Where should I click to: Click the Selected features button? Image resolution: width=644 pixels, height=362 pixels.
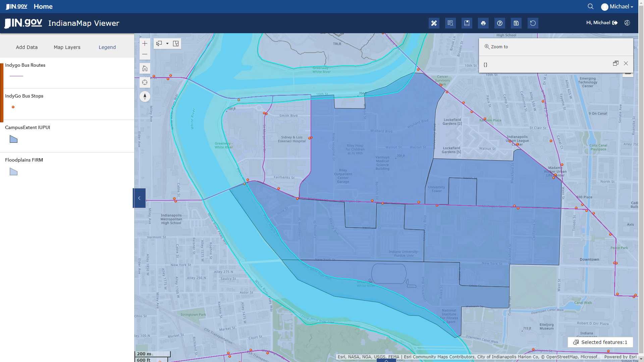point(600,342)
